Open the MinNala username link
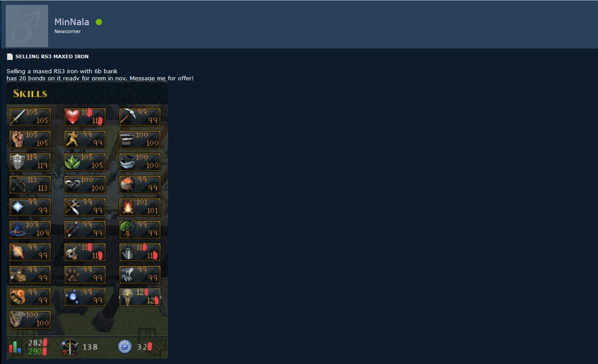The image size is (598, 364). (71, 22)
